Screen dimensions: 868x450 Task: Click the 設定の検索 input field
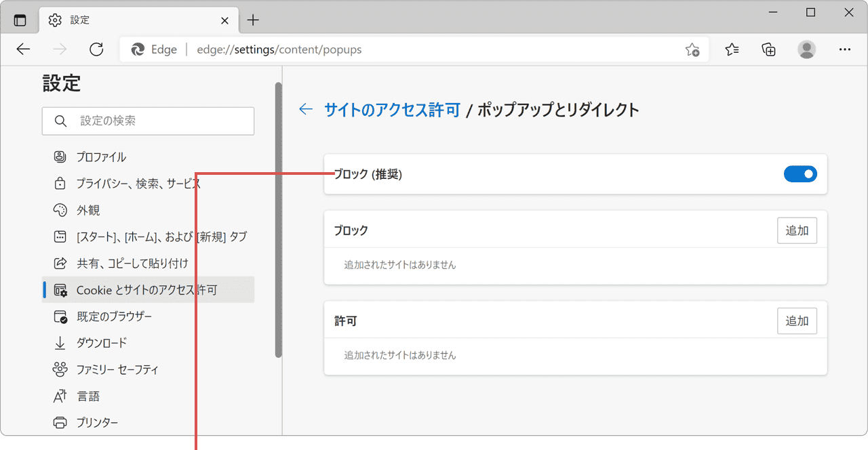click(148, 121)
